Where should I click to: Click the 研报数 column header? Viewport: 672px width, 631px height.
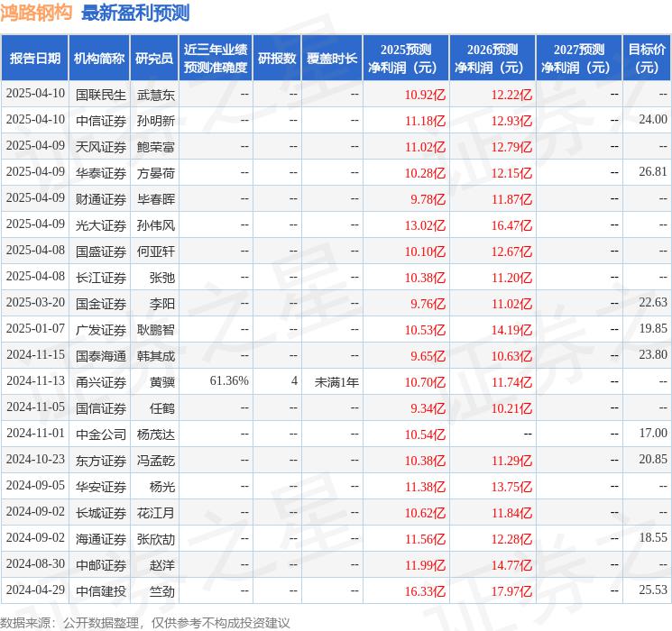click(x=277, y=59)
